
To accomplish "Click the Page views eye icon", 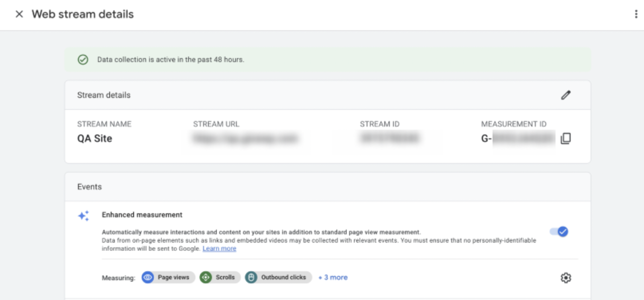I will pos(148,277).
